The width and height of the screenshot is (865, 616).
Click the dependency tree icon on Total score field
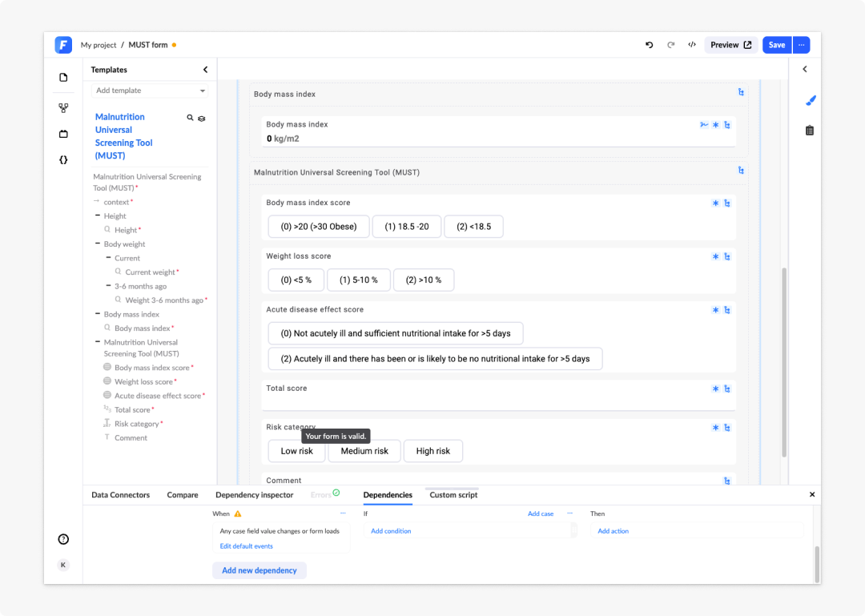click(x=727, y=389)
